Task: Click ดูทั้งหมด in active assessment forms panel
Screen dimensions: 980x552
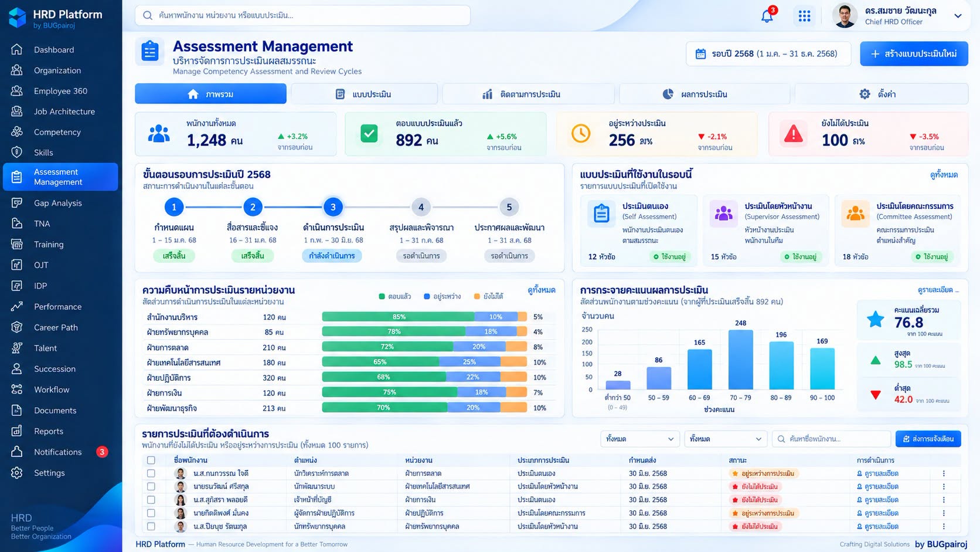Action: [x=944, y=175]
